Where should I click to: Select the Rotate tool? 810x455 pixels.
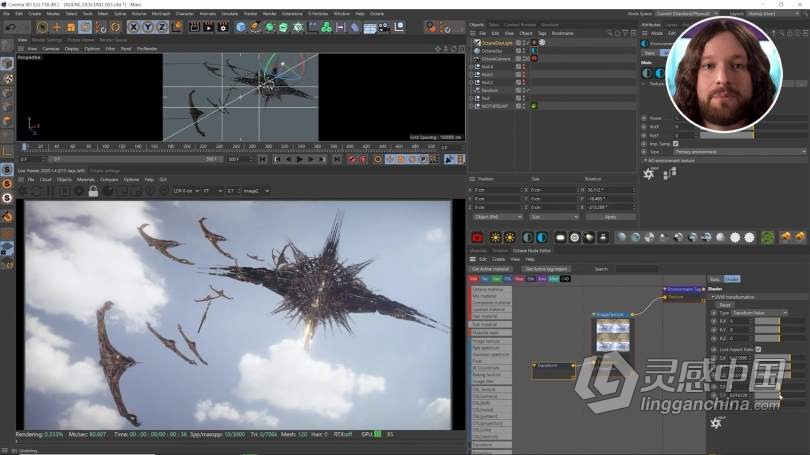point(85,27)
